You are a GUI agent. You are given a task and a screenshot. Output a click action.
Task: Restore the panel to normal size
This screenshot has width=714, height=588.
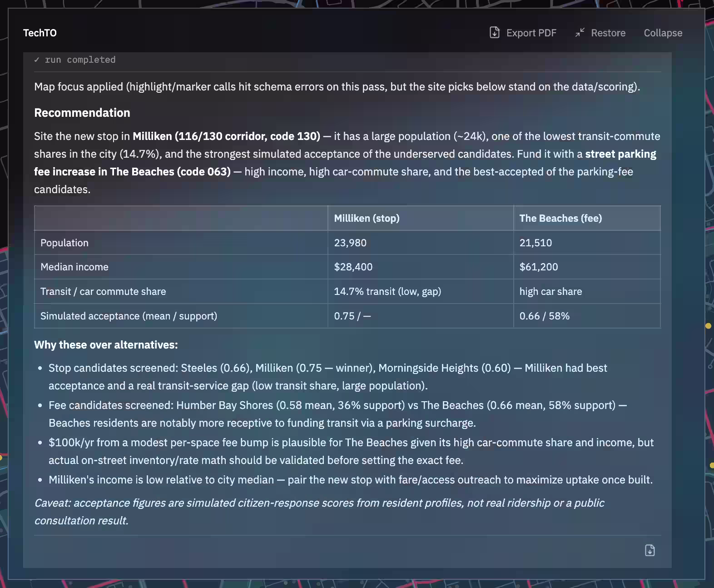[600, 33]
